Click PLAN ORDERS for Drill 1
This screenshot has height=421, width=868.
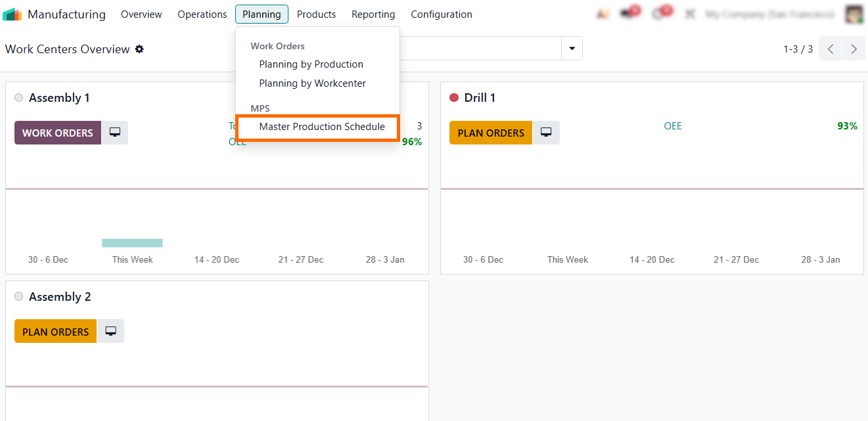pyautogui.click(x=490, y=132)
